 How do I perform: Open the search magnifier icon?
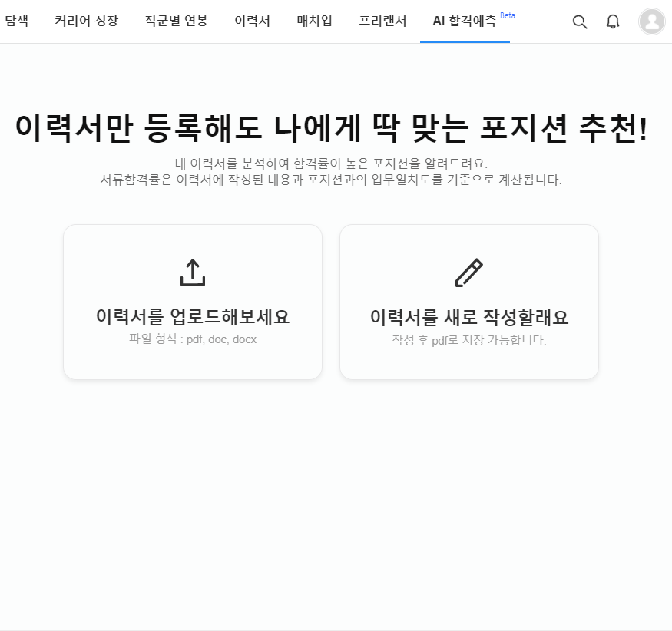point(579,21)
